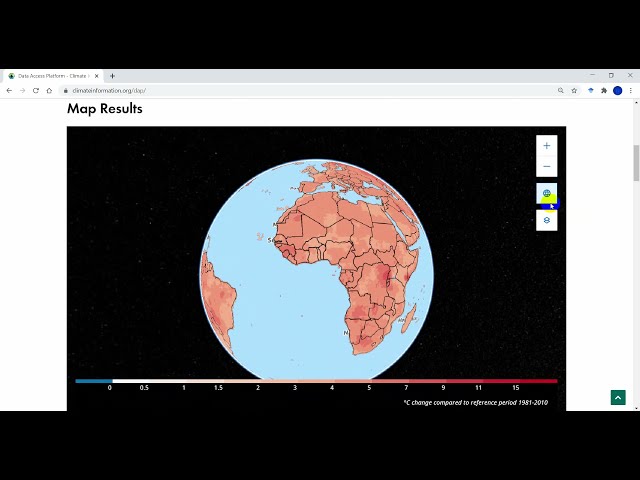Click the address bar URL field
Screen dimensions: 640x480
[310, 91]
